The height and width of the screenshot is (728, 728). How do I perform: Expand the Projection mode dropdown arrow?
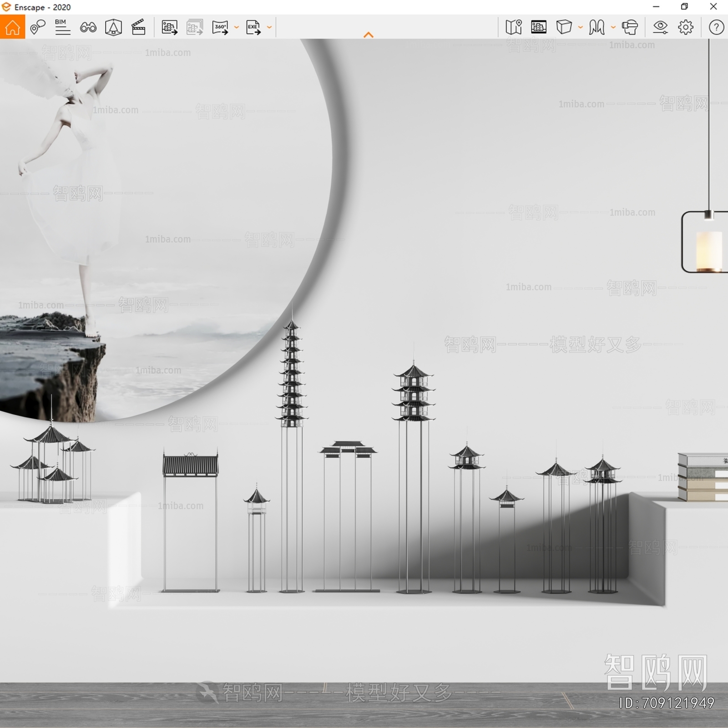click(x=581, y=28)
